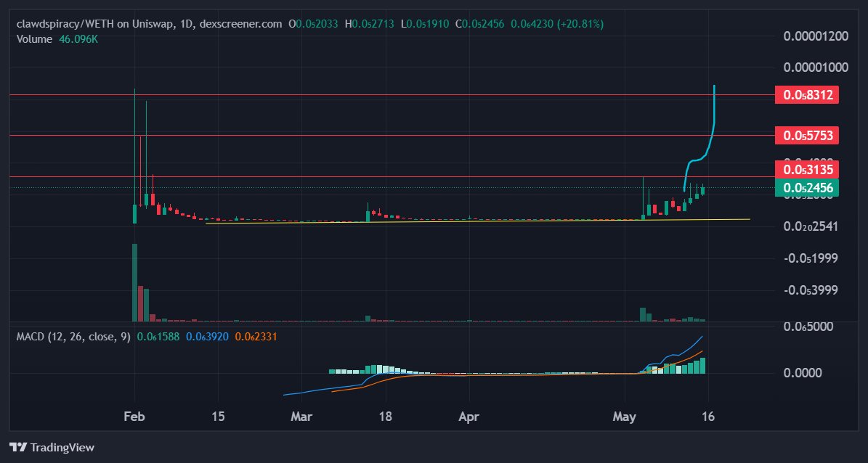This screenshot has width=868, height=463.
Task: Click the green current price label 0.0₅2456
Action: click(806, 187)
